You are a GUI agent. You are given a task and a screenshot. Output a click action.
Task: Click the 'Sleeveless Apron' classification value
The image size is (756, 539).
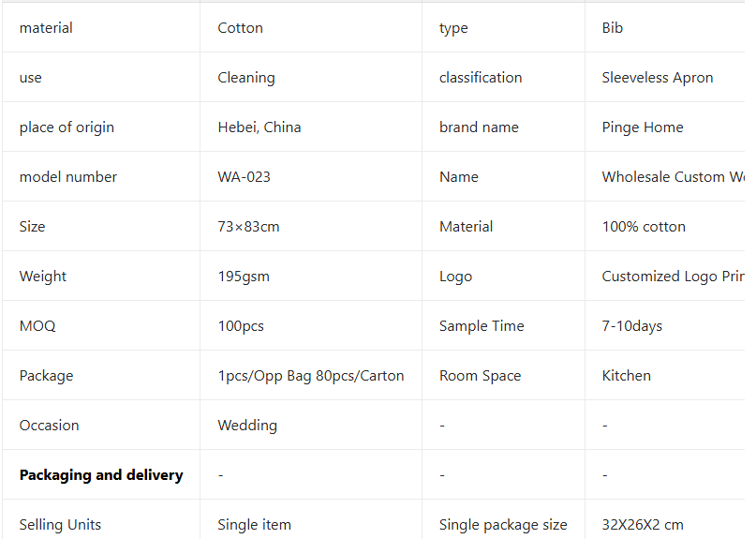coord(658,78)
